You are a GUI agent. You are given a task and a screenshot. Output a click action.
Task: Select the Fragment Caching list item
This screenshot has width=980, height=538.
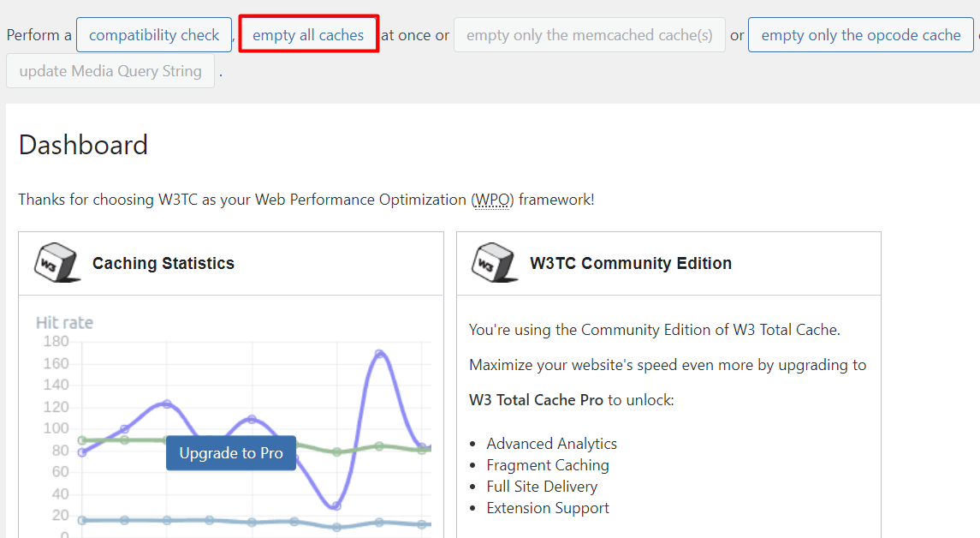pyautogui.click(x=548, y=464)
